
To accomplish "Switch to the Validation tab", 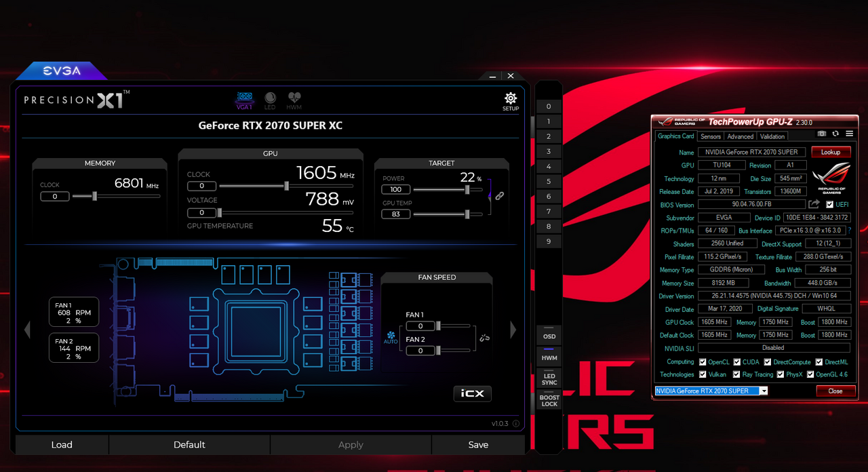I will click(x=772, y=136).
